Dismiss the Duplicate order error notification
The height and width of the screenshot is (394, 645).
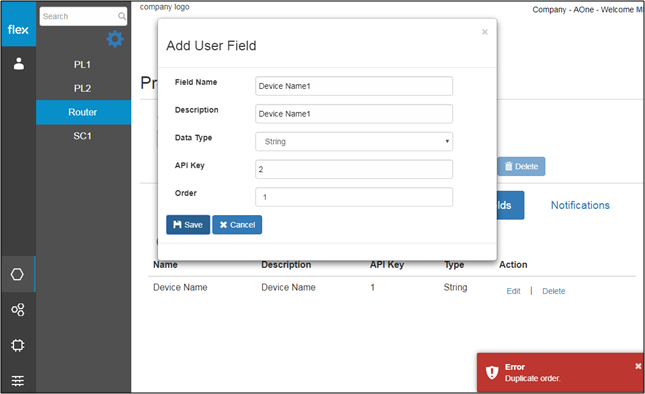pos(638,366)
